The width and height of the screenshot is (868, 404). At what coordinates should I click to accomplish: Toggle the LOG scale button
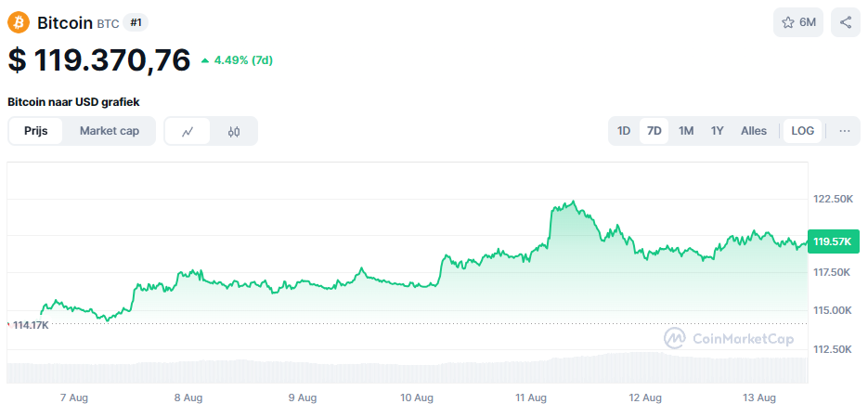point(803,131)
